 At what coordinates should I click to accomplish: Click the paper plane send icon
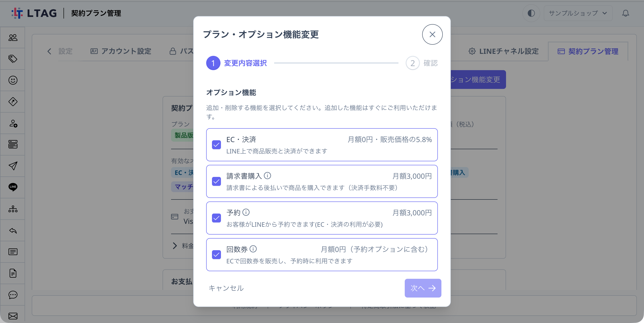[x=13, y=166]
